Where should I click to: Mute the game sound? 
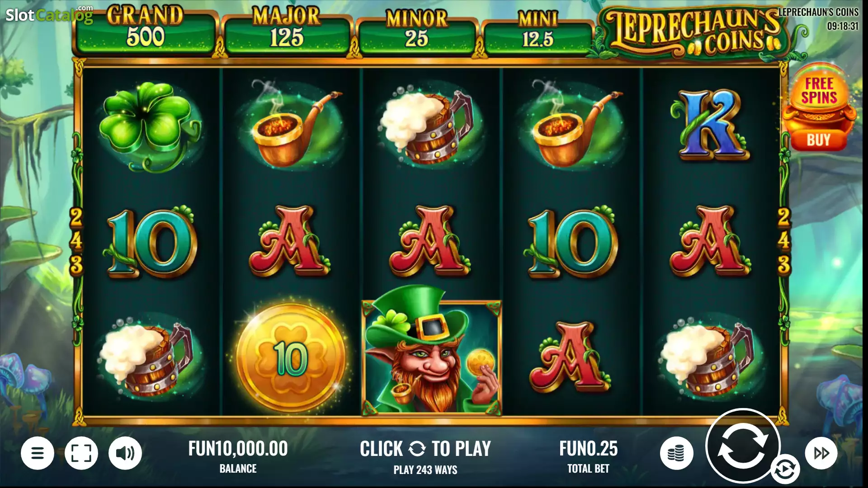(x=125, y=453)
